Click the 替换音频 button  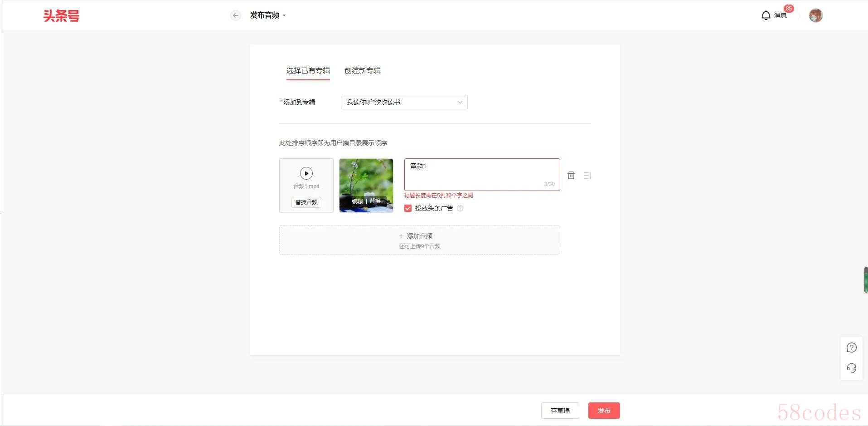tap(306, 202)
